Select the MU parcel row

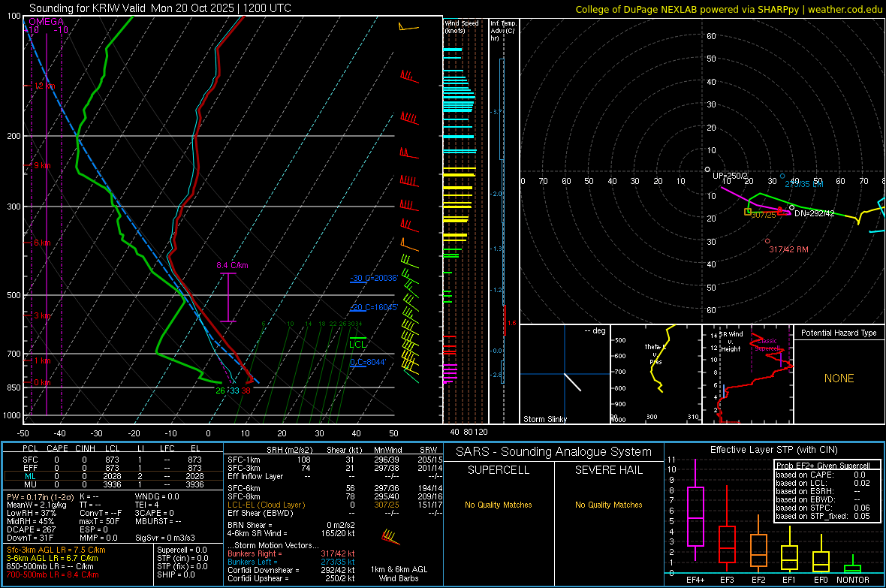(112, 484)
